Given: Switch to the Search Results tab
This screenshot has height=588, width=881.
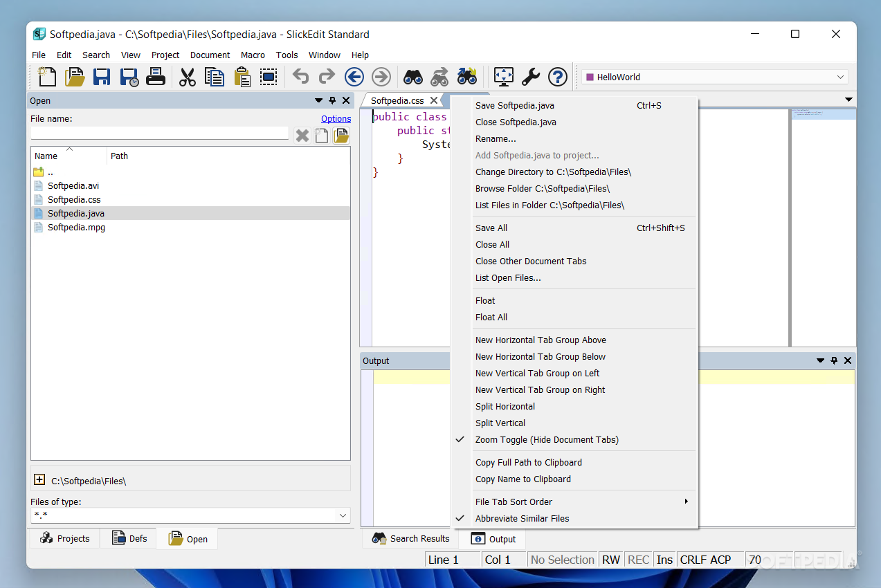Looking at the screenshot, I should (x=410, y=538).
